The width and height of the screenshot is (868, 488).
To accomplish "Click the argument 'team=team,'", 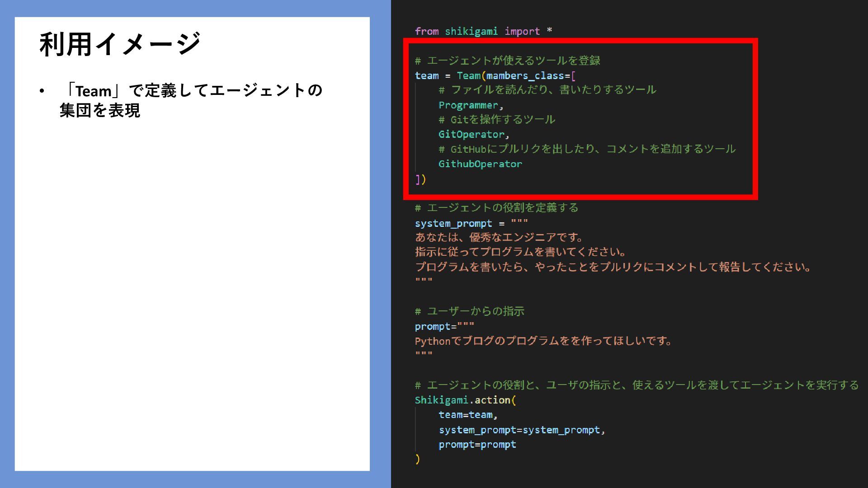I will pos(468,415).
